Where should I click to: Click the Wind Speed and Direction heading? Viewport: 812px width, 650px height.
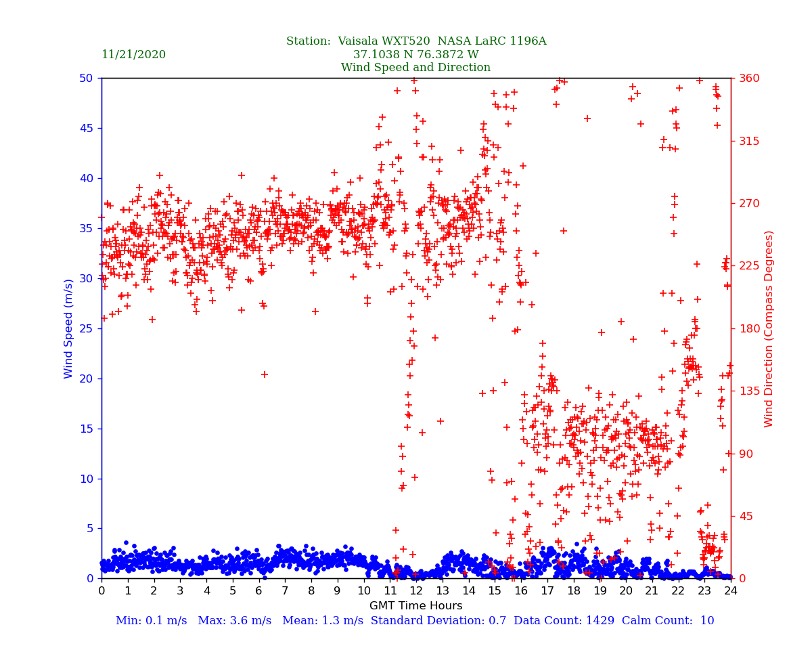click(415, 68)
